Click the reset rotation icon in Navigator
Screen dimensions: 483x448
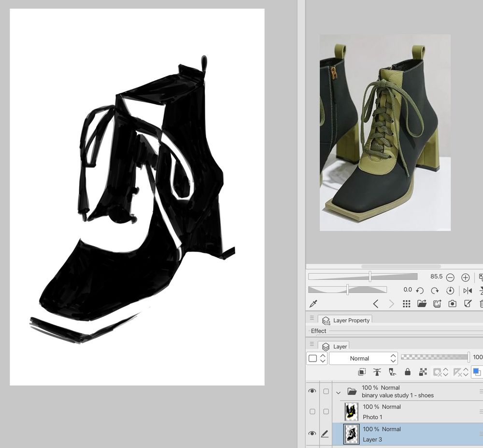[x=451, y=290]
